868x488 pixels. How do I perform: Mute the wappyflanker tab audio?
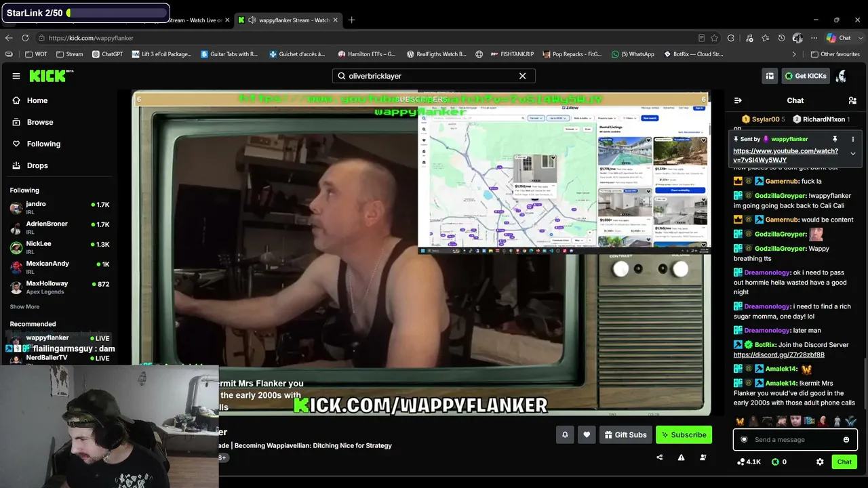pyautogui.click(x=252, y=20)
